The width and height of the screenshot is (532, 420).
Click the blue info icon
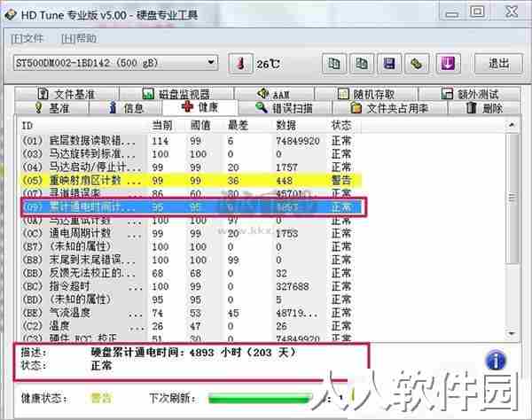(496, 360)
